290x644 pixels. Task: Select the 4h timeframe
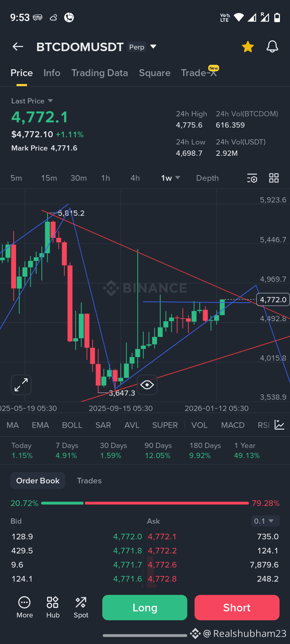click(x=135, y=178)
